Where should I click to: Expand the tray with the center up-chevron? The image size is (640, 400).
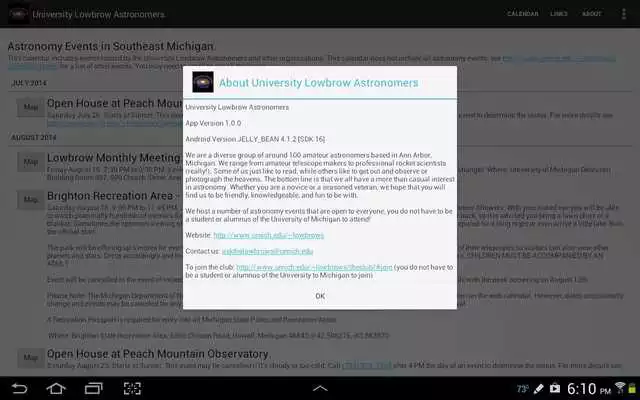(x=320, y=388)
